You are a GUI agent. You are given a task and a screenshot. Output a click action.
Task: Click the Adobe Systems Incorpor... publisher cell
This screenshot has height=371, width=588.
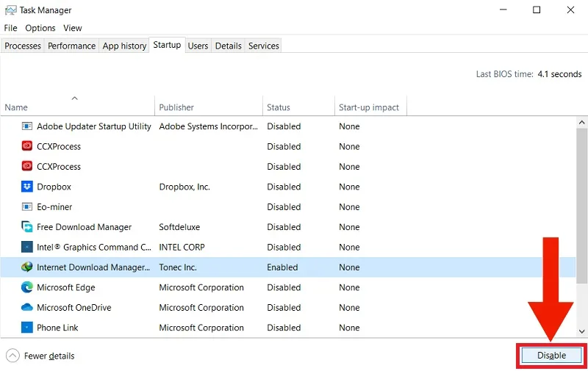point(208,126)
